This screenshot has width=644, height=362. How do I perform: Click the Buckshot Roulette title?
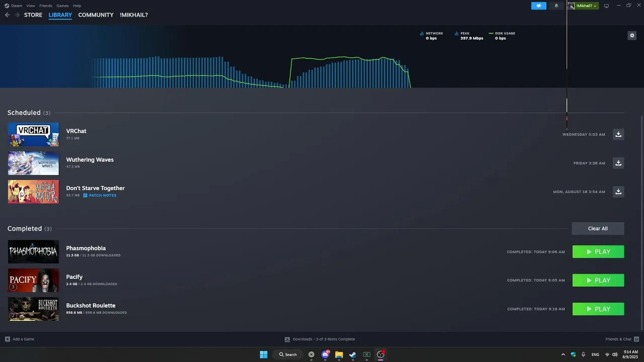(91, 305)
